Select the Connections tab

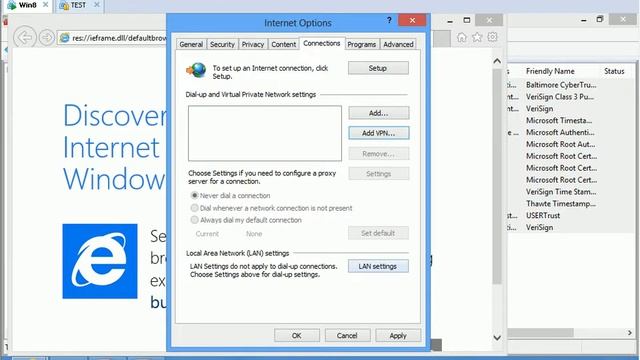pyautogui.click(x=322, y=43)
